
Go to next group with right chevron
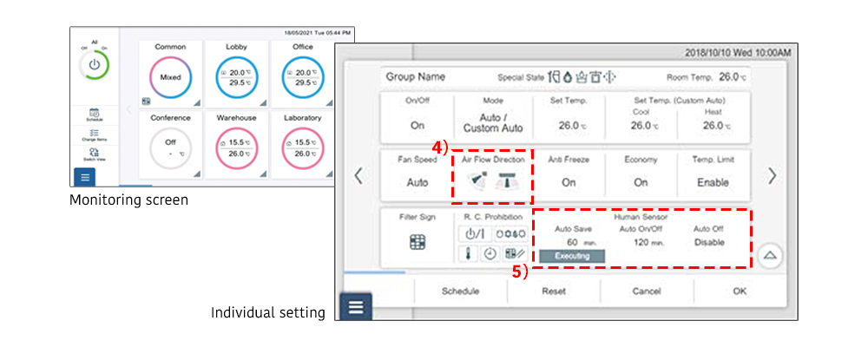[772, 176]
